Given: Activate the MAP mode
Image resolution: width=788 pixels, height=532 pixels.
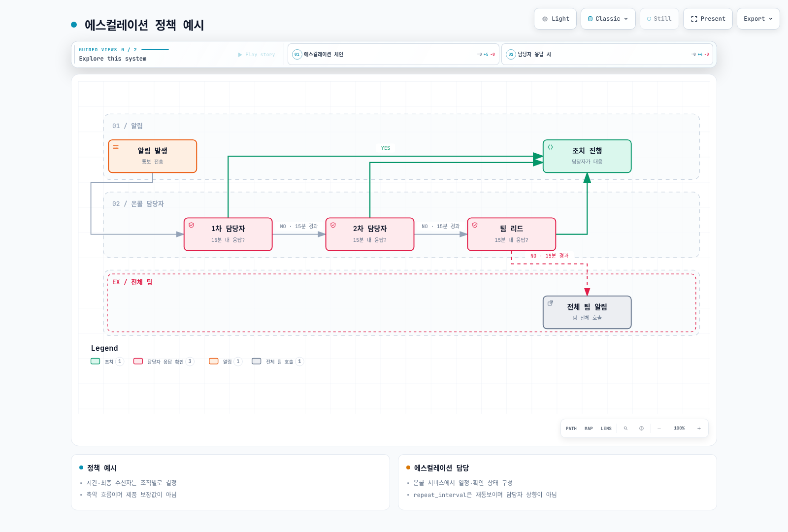Looking at the screenshot, I should (589, 429).
